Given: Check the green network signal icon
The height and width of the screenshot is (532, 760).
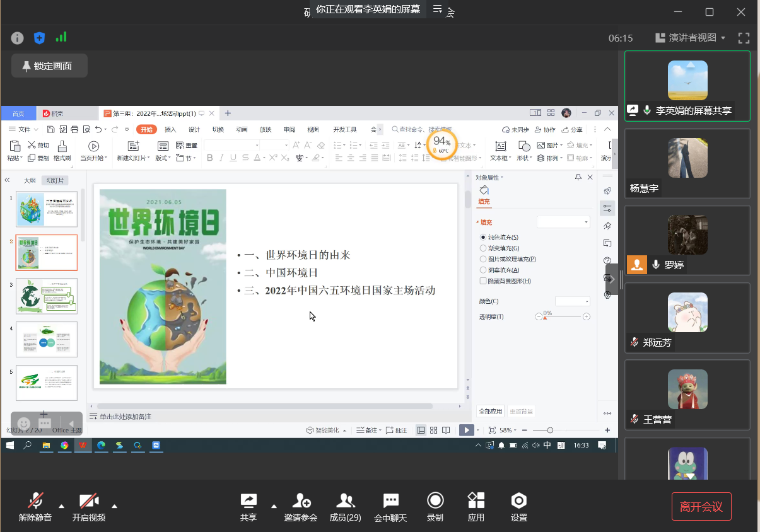Looking at the screenshot, I should click(x=61, y=37).
